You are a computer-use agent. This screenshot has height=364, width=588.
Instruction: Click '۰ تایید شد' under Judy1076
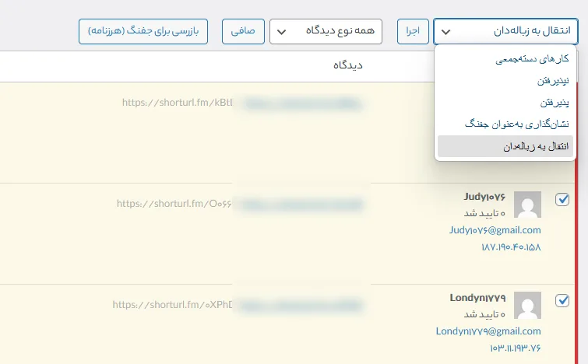point(484,213)
